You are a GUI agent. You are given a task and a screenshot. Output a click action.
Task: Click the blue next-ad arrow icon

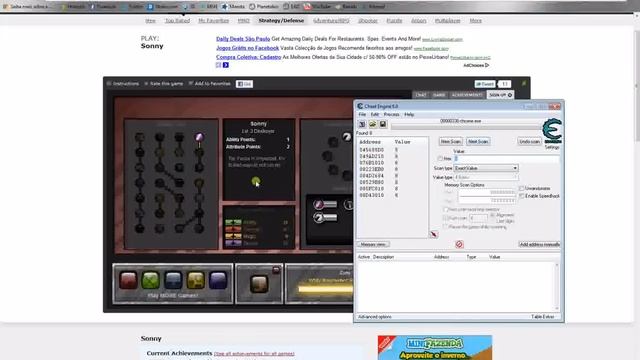point(226,65)
